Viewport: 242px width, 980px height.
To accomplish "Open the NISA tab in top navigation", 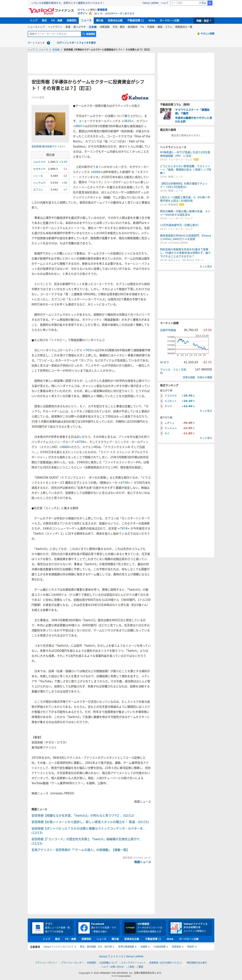I will pos(152,21).
